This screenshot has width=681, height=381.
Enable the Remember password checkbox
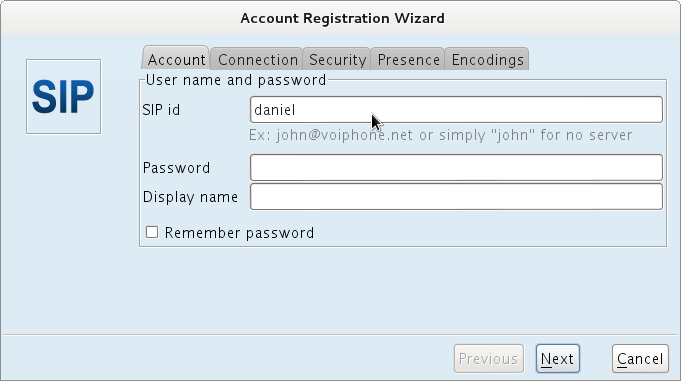[x=152, y=232]
